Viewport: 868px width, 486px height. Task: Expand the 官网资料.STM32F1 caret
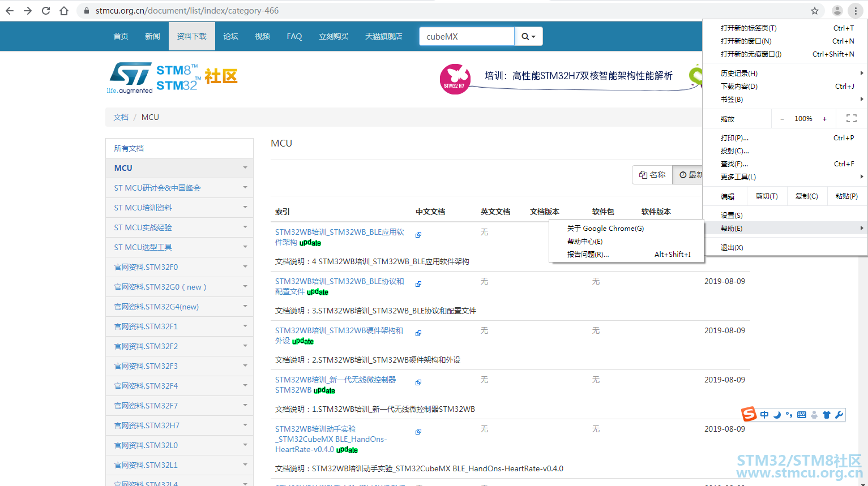click(245, 326)
